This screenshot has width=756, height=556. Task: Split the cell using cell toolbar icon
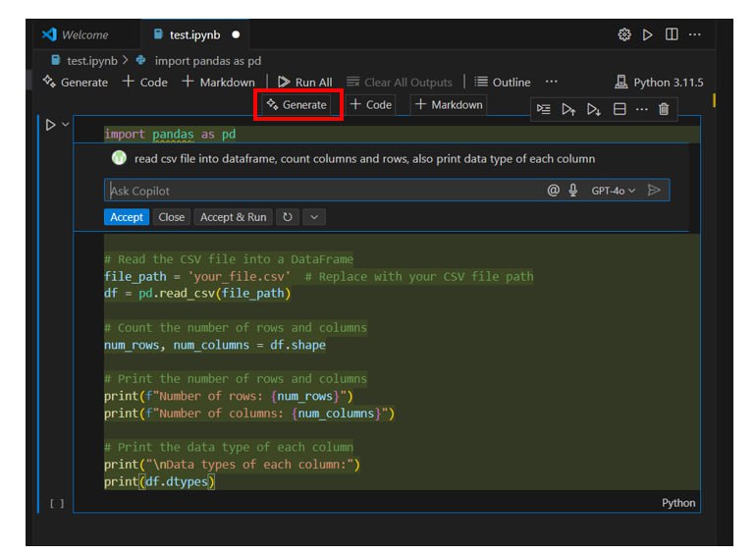(x=620, y=109)
